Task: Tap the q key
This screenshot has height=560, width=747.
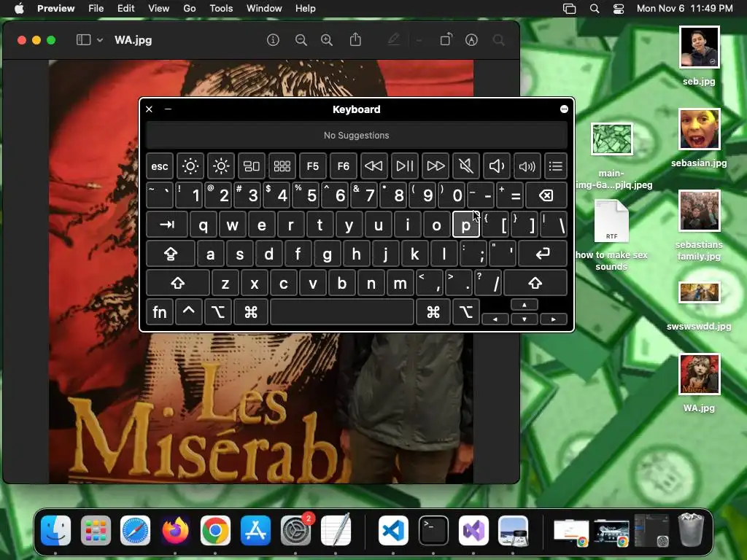Action: coord(204,225)
